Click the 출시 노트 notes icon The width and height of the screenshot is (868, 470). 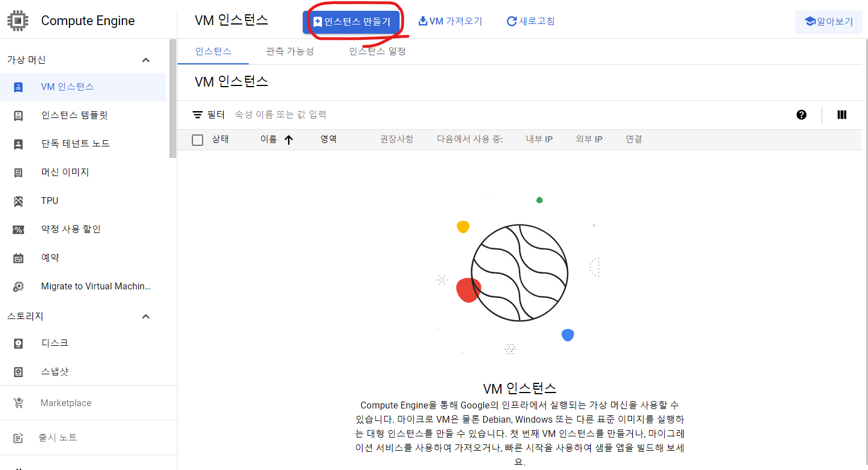click(18, 438)
